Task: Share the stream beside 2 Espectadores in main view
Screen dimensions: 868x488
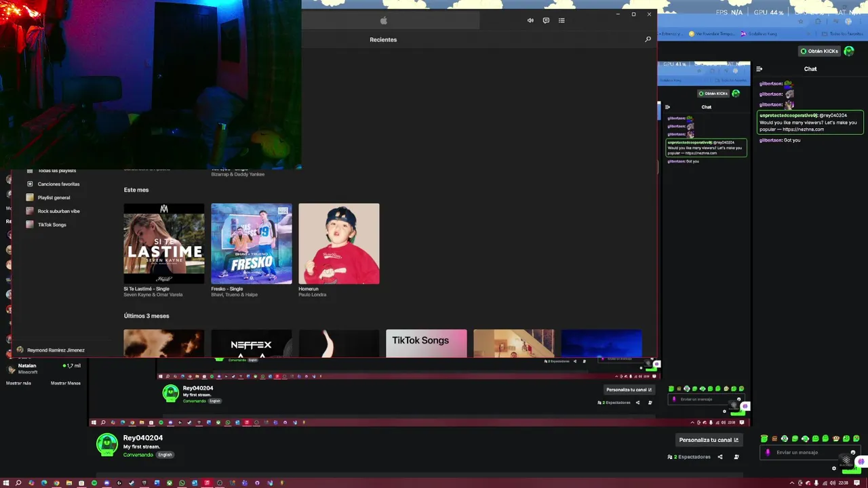Action: (x=720, y=457)
